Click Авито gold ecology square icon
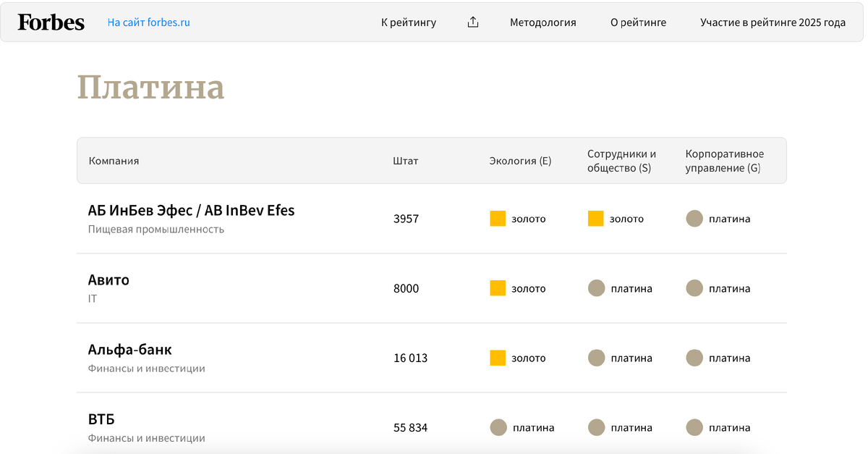This screenshot has width=868, height=454. (498, 288)
